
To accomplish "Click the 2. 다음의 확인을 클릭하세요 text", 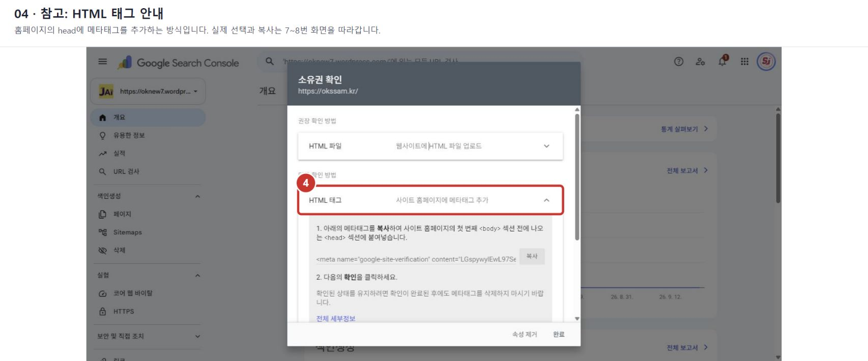I will click(x=357, y=277).
